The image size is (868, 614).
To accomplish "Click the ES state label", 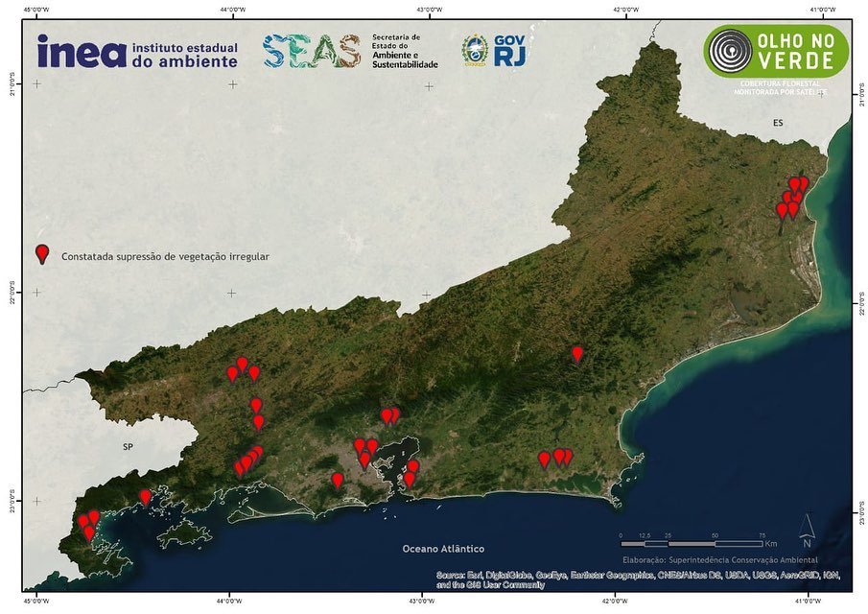I will [778, 124].
